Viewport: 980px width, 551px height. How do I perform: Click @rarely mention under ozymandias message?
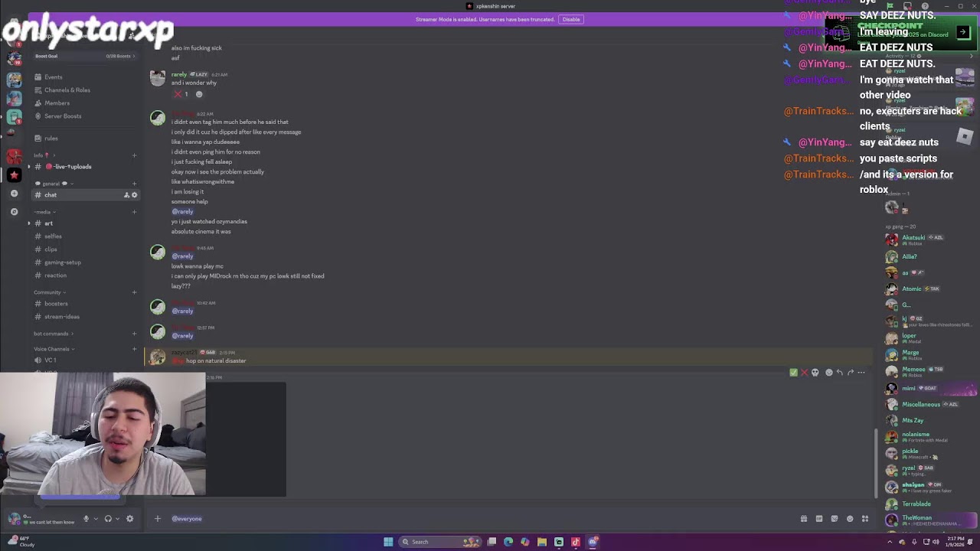tap(182, 211)
